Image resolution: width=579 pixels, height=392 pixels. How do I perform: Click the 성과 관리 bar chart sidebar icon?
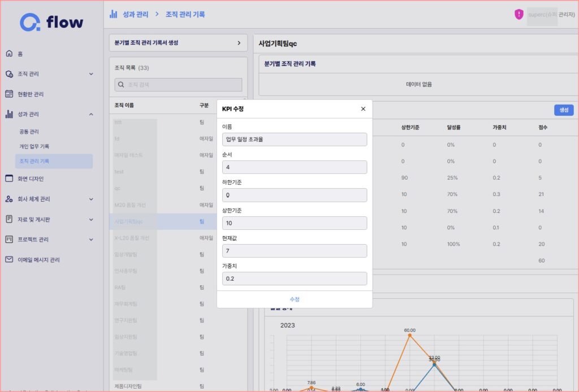9,114
